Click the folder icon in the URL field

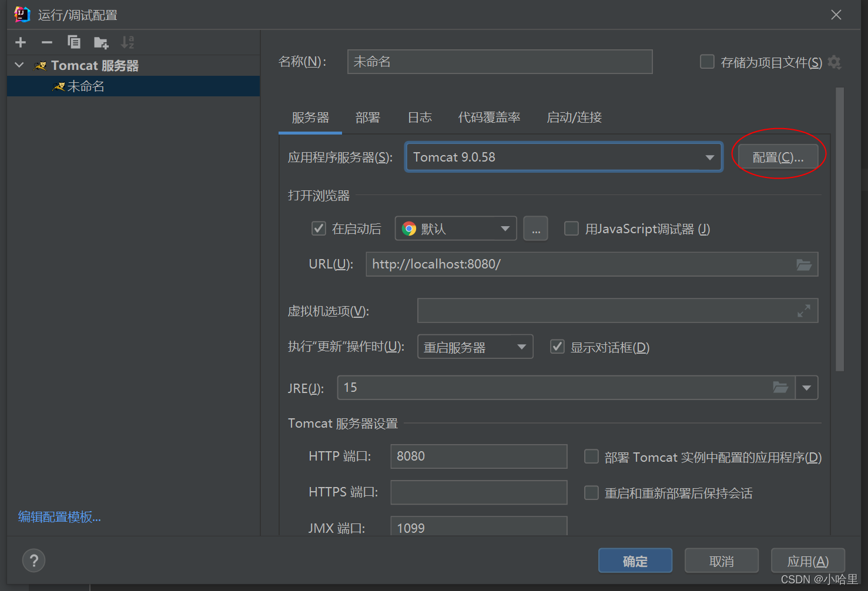tap(804, 264)
